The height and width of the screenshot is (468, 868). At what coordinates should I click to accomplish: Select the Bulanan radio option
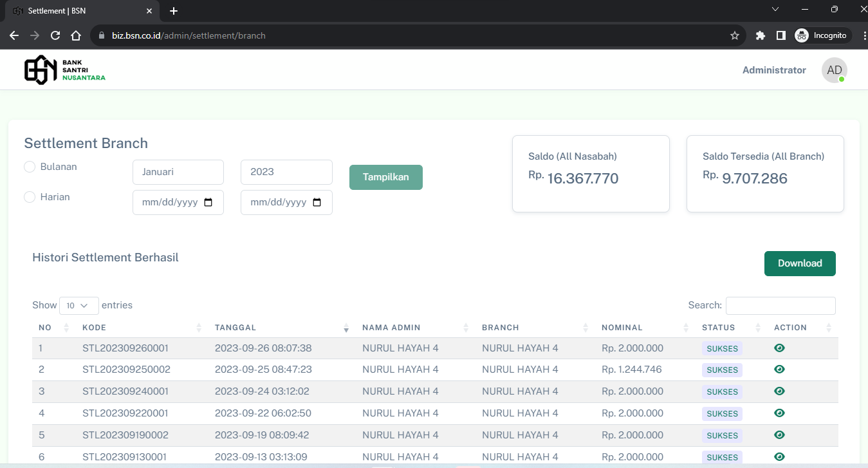tap(30, 167)
